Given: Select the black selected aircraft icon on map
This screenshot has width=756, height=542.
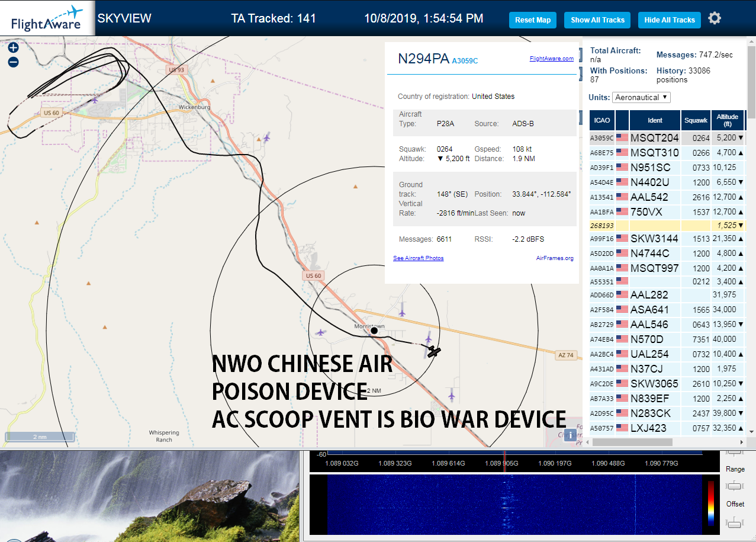Looking at the screenshot, I should (x=434, y=352).
